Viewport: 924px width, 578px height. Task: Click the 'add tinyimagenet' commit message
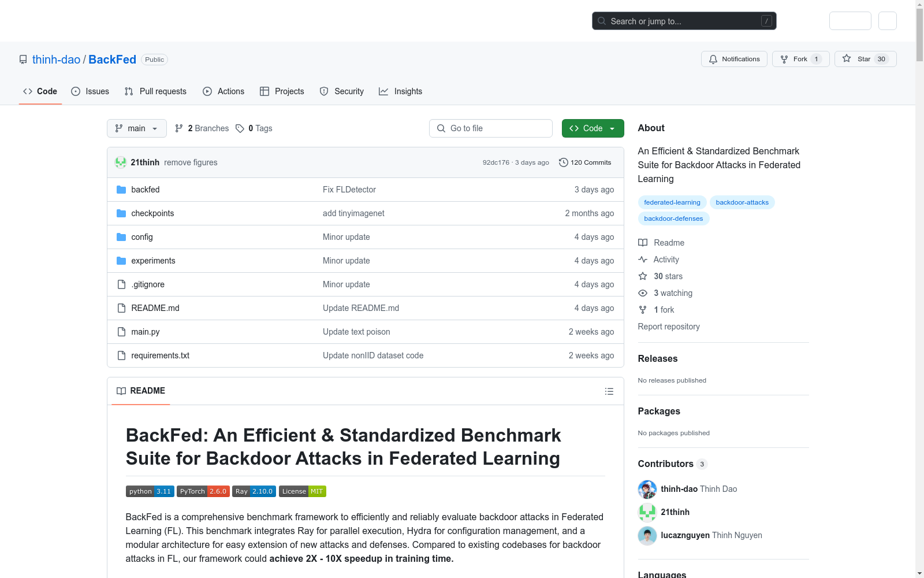(353, 213)
